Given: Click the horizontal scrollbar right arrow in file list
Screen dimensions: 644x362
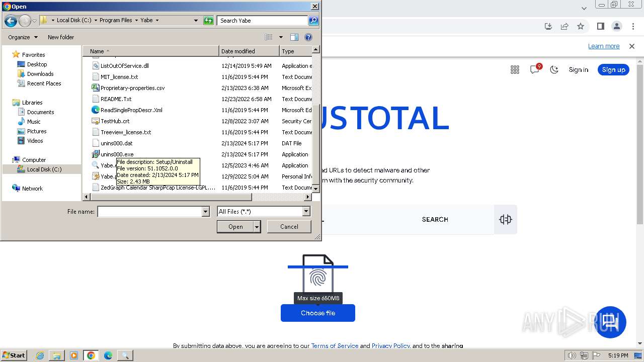Looking at the screenshot, I should coord(308,197).
